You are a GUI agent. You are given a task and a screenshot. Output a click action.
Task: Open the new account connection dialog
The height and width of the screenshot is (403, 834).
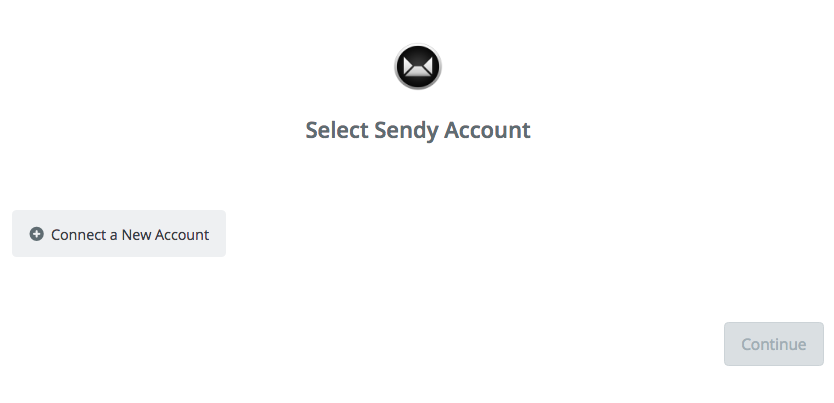[x=119, y=233]
